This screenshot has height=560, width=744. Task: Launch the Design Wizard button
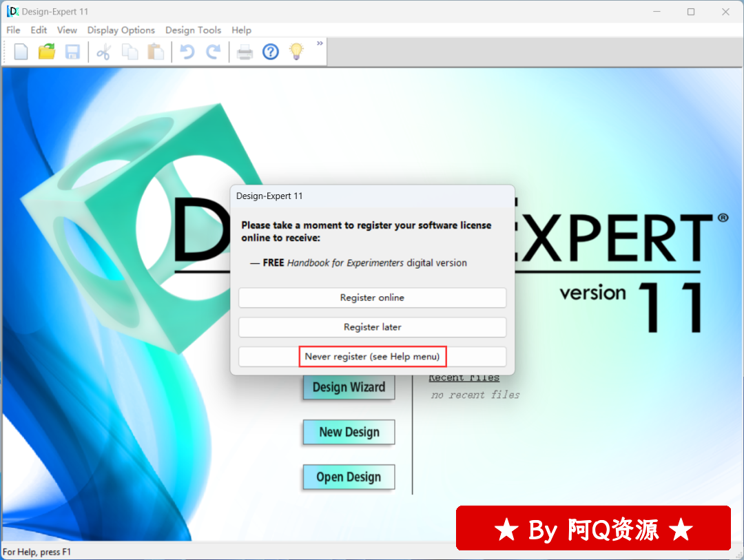coord(349,387)
